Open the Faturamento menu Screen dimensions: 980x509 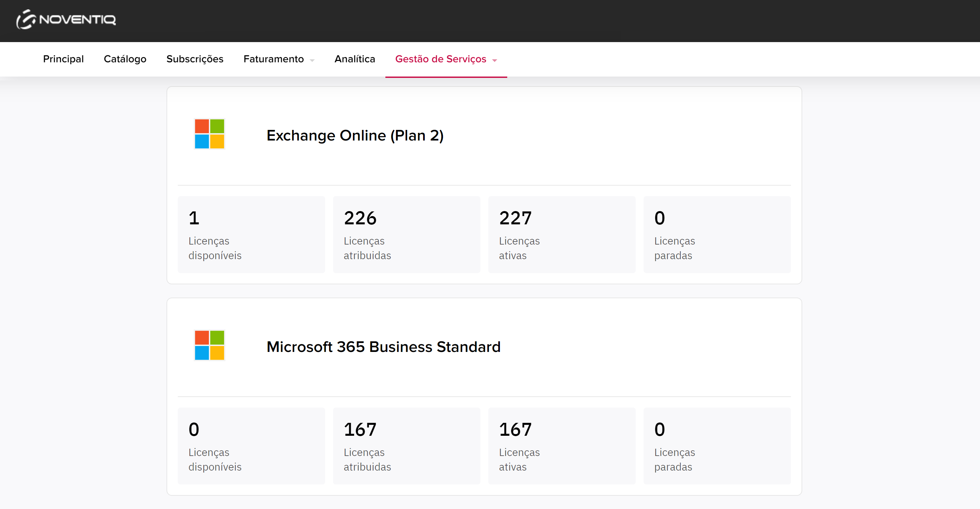273,59
